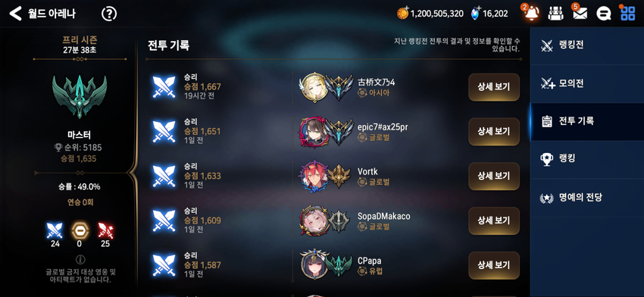644x297 pixels.
Task: View details for match against 古桥文乃4
Action: (x=494, y=87)
